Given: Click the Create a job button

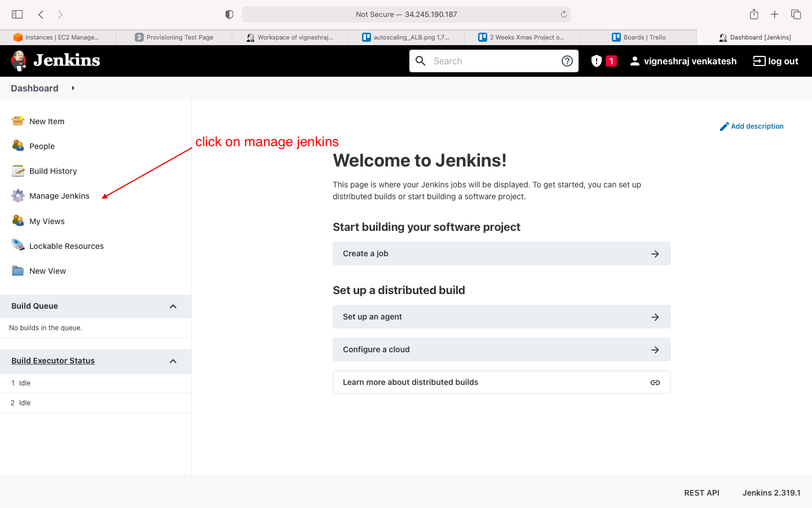Looking at the screenshot, I should (x=502, y=253).
